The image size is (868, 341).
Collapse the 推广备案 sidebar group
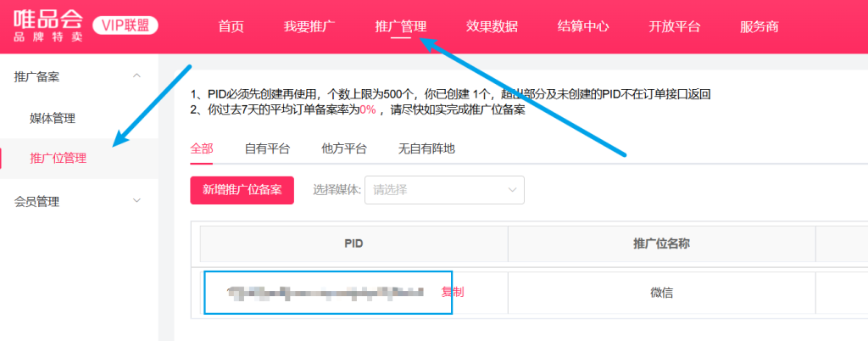pyautogui.click(x=79, y=77)
